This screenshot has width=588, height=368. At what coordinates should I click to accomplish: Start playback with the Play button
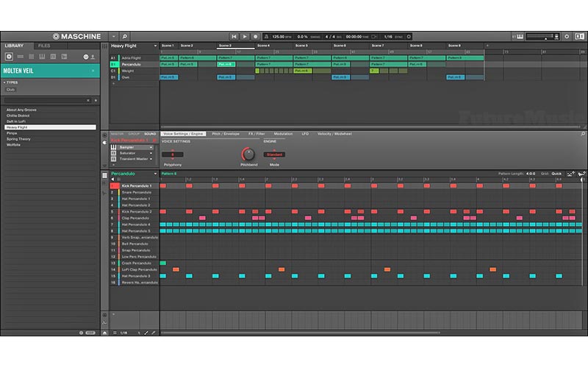(x=245, y=36)
